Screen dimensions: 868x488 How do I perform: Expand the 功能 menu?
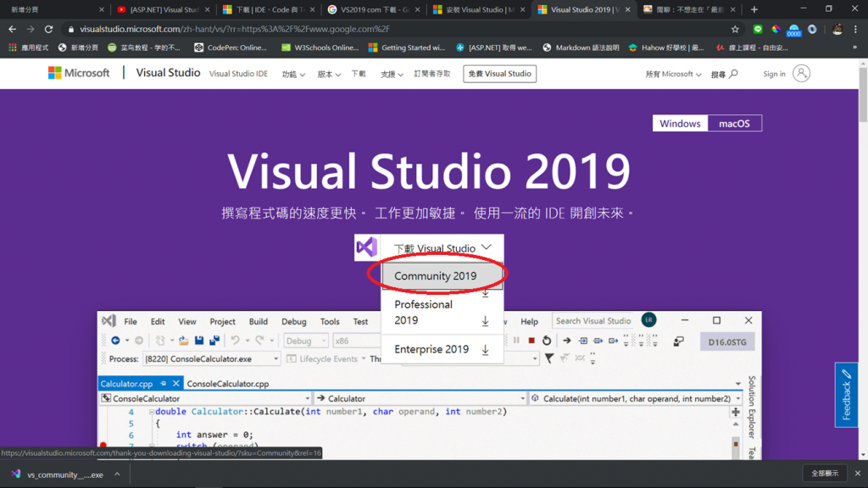pyautogui.click(x=293, y=75)
